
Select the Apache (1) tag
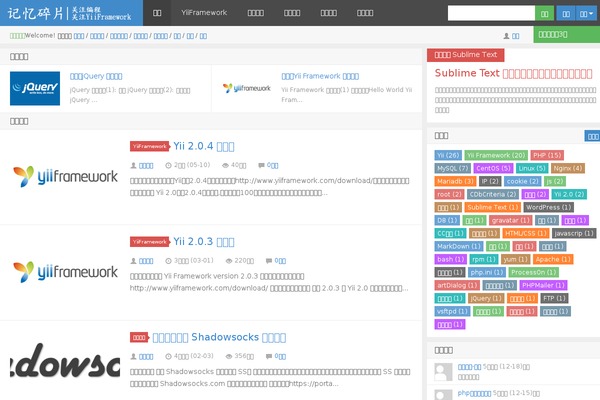(553, 259)
